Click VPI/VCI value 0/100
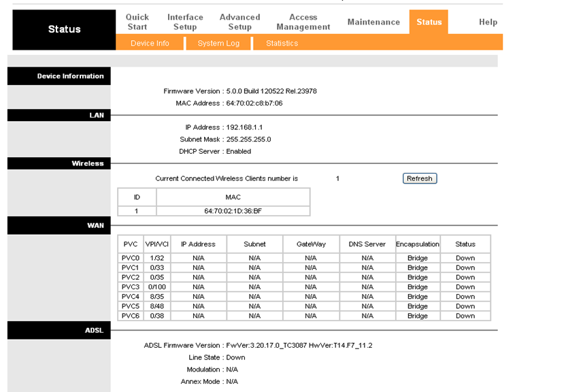The width and height of the screenshot is (566, 392). 157,287
